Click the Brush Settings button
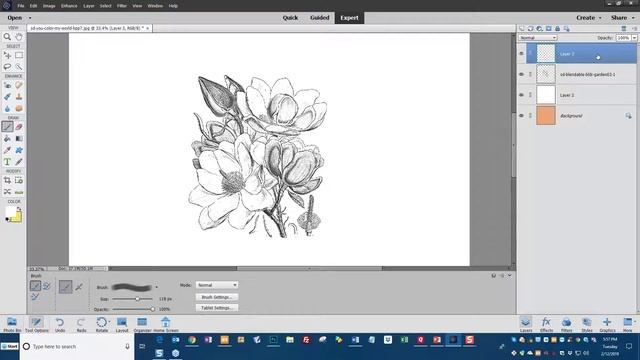 pyautogui.click(x=217, y=297)
